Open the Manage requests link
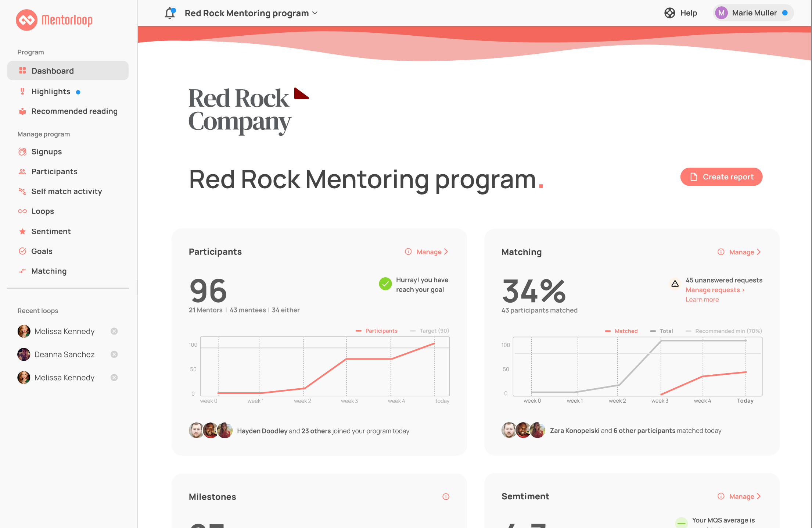The width and height of the screenshot is (812, 528). coord(715,290)
